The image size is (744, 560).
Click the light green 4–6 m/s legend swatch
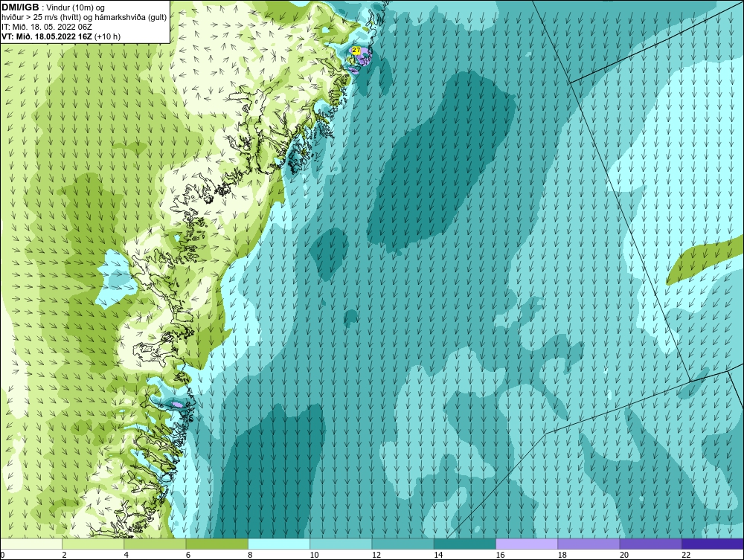click(x=155, y=544)
